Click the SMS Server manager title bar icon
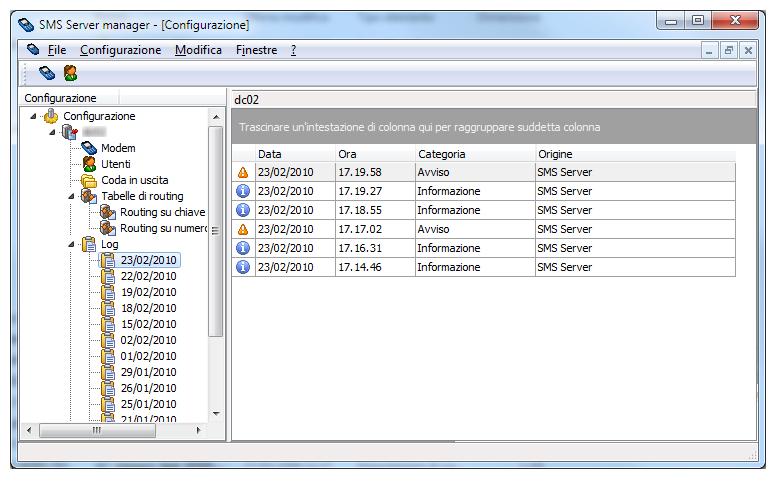Viewport: 776px width, 479px height. (26, 24)
